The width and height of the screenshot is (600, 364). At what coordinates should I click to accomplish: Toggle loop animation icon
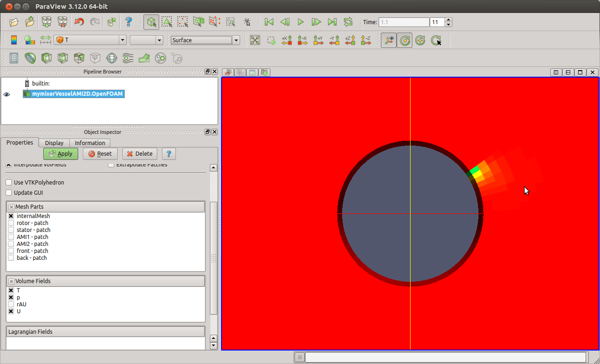(x=348, y=22)
